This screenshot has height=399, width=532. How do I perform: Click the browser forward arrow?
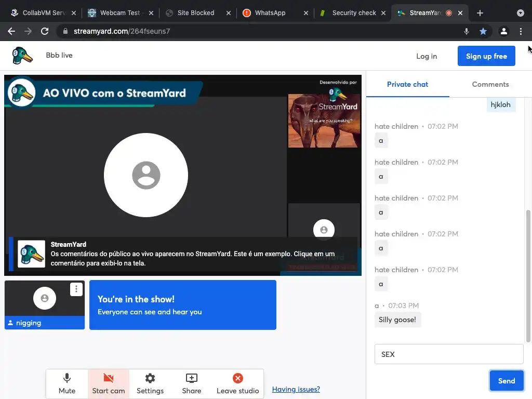coord(28,31)
